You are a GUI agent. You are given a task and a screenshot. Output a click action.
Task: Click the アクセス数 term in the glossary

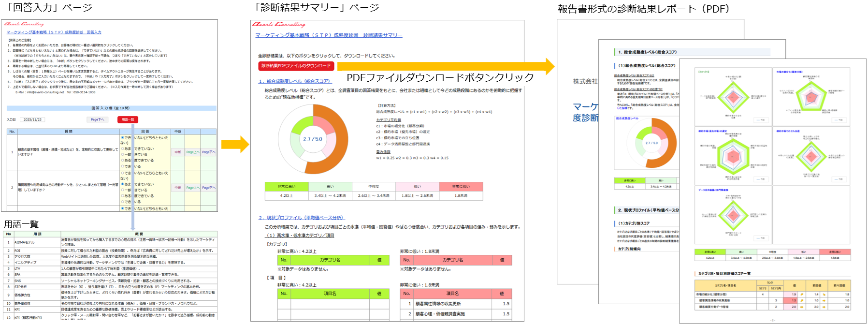click(22, 257)
